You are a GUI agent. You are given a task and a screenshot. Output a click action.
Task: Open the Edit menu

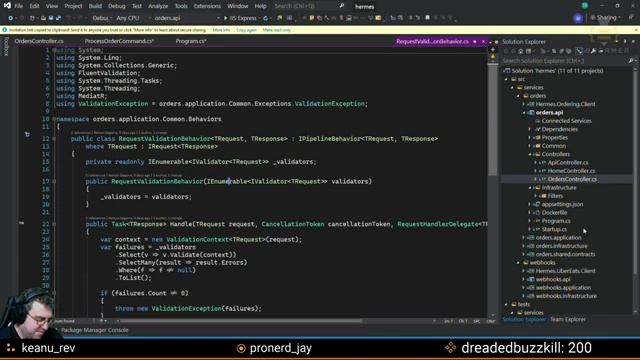tap(34, 6)
